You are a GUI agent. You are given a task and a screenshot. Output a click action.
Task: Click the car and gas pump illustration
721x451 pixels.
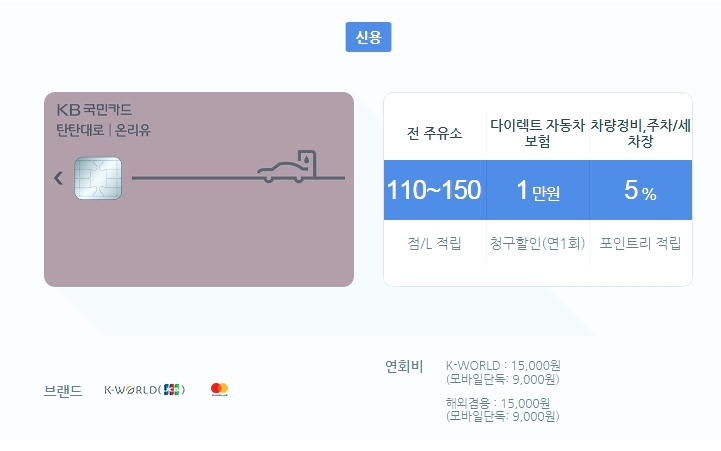(x=287, y=166)
